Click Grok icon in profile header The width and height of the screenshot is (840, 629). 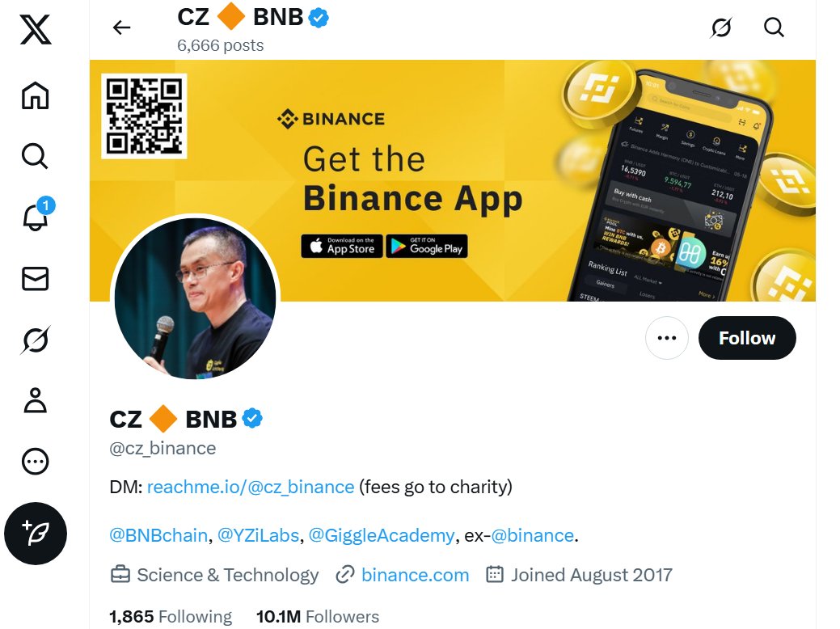721,27
